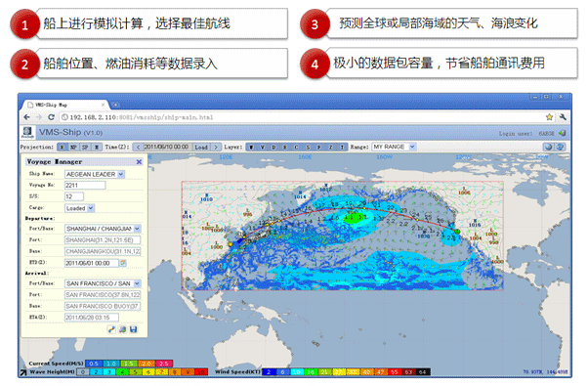This screenshot has height=386, width=588.
Task: Toggle the SP projection button
Action: pyautogui.click(x=85, y=147)
